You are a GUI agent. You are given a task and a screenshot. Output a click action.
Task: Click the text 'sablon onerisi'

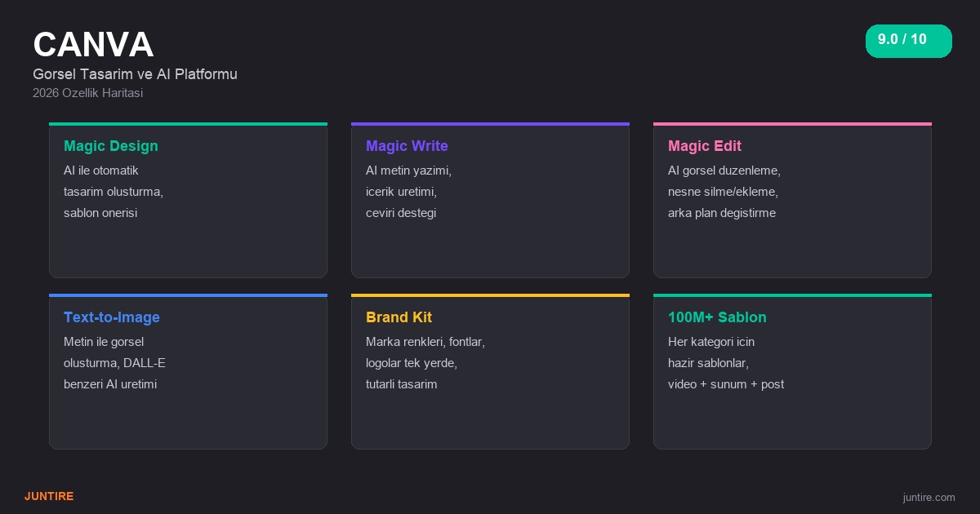(x=100, y=213)
